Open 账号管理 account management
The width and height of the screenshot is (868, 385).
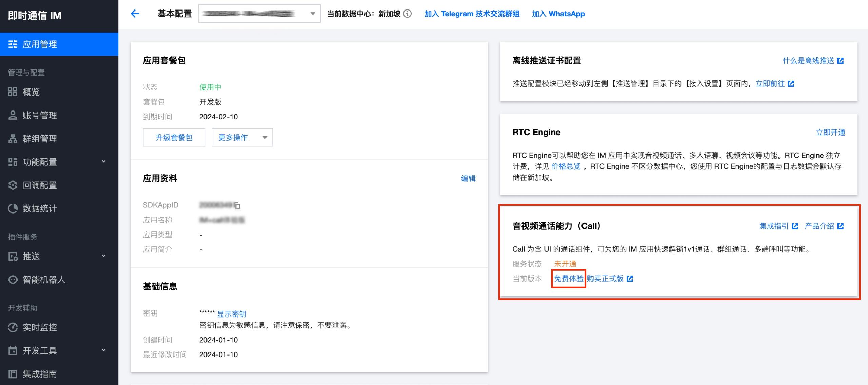pyautogui.click(x=40, y=115)
